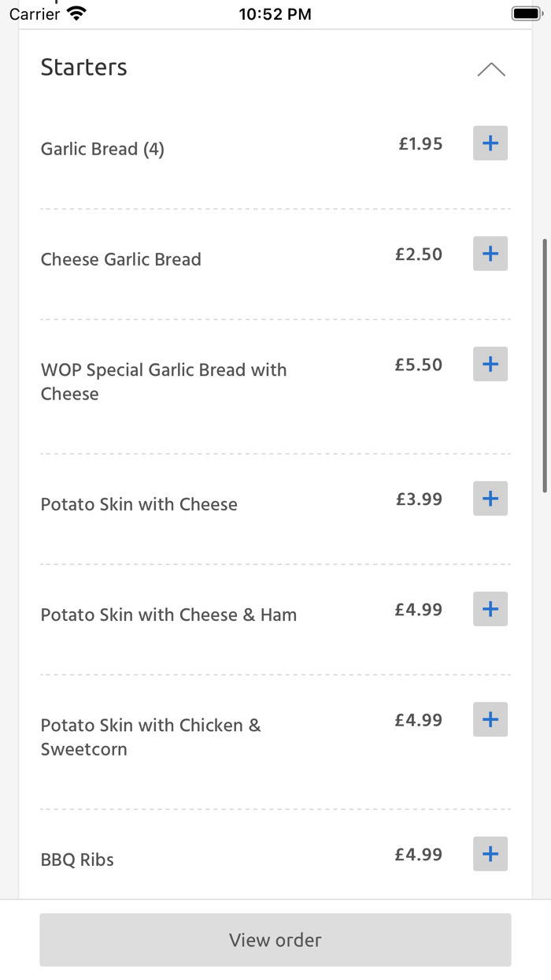
Task: Tap the £5.50 price label
Action: click(x=419, y=364)
